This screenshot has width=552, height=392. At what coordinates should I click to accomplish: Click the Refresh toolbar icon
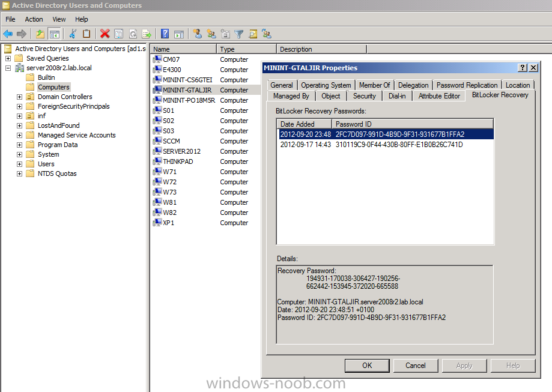click(x=133, y=34)
